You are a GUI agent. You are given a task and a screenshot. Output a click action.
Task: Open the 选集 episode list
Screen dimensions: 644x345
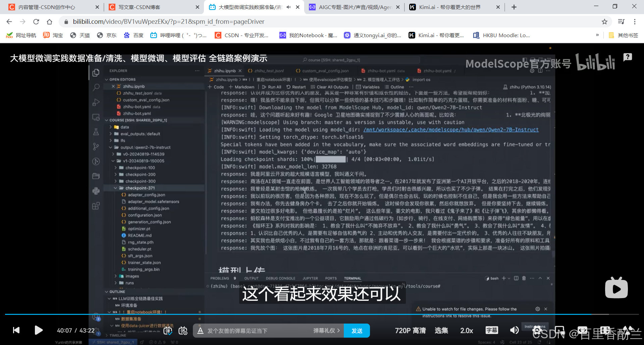click(x=441, y=331)
